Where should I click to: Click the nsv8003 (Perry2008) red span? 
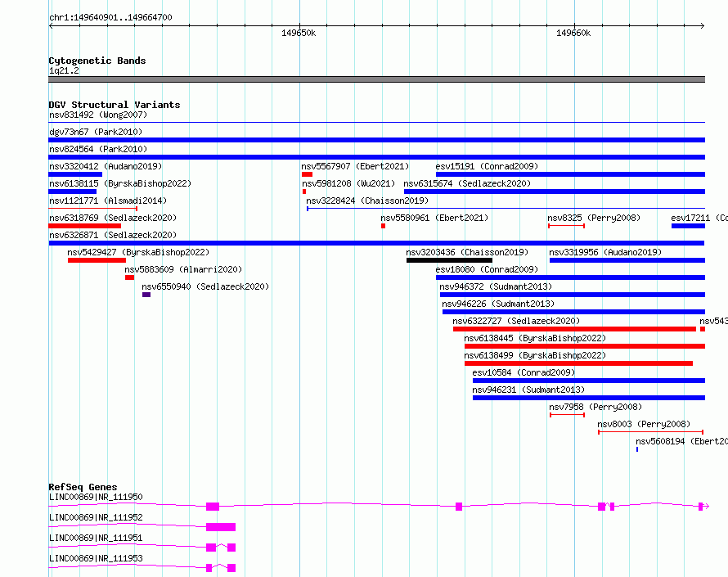(650, 432)
